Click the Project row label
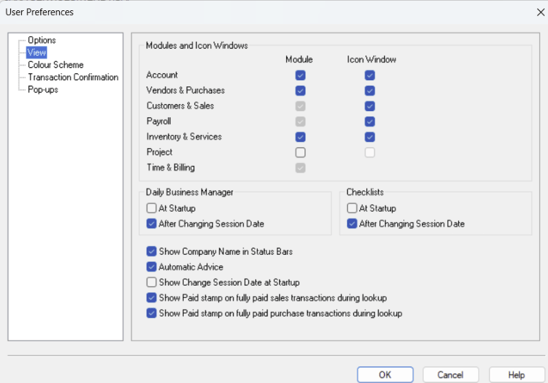 pyautogui.click(x=159, y=152)
